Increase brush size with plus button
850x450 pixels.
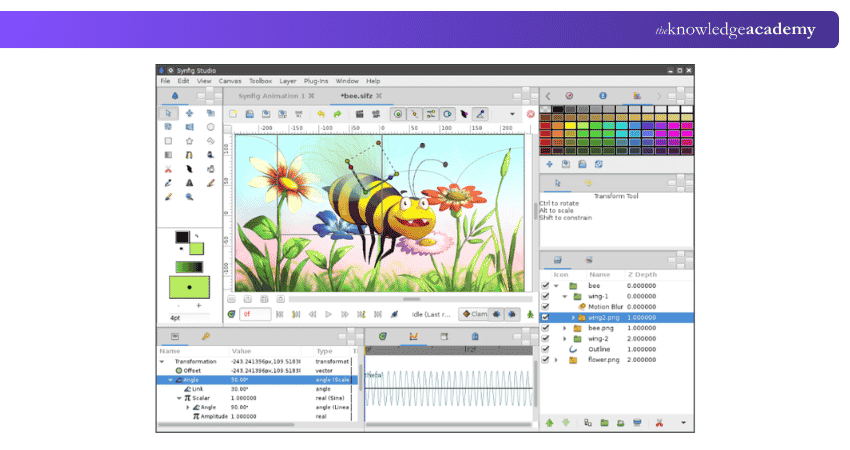[198, 306]
